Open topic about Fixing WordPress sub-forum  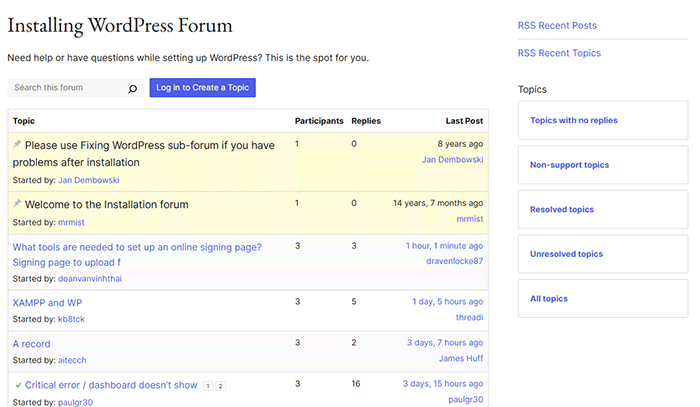point(143,154)
